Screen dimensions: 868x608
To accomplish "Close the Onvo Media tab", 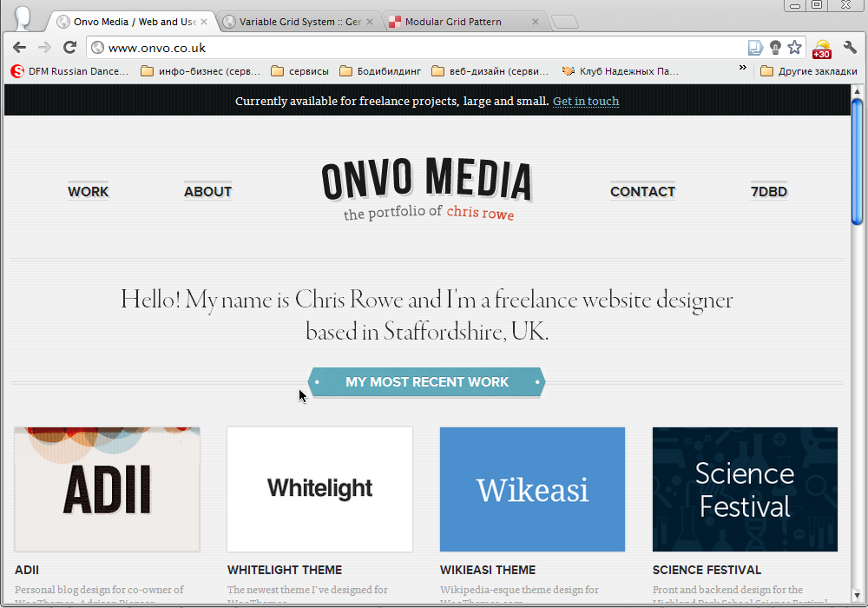I will (x=204, y=22).
